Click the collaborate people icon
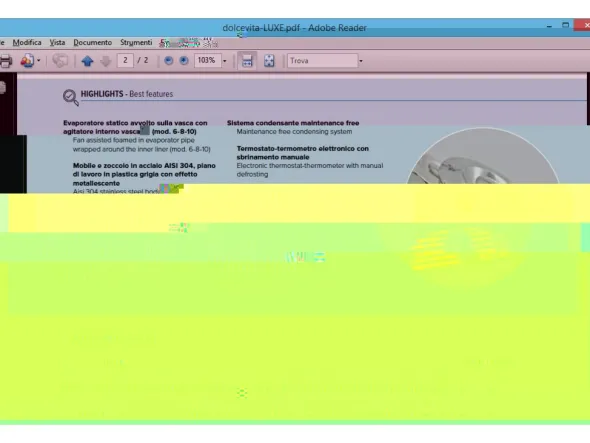The width and height of the screenshot is (590, 443). [x=27, y=61]
